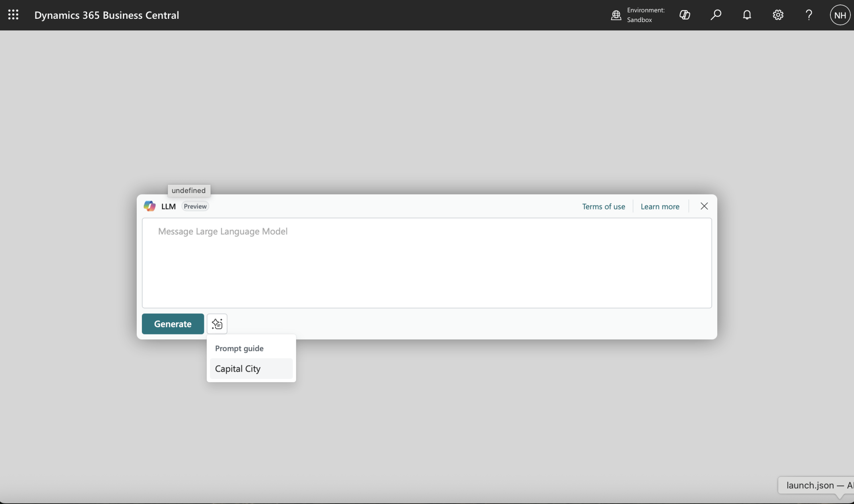Viewport: 854px width, 504px height.
Task: Open the app launcher waffle menu
Action: [13, 15]
